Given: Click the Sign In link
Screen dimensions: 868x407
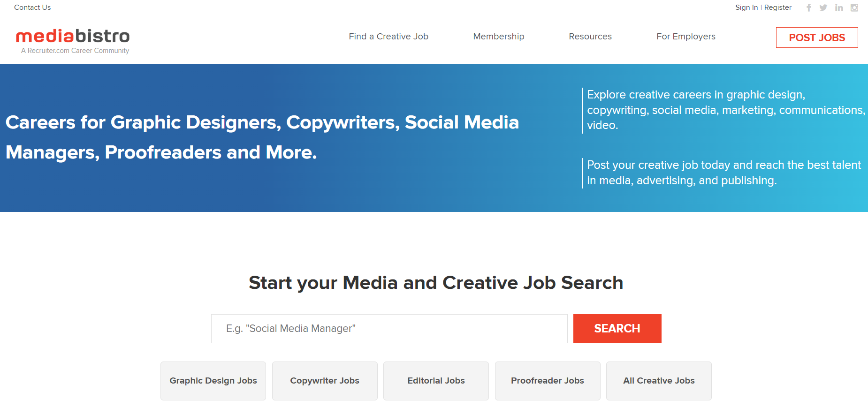Looking at the screenshot, I should pyautogui.click(x=746, y=8).
